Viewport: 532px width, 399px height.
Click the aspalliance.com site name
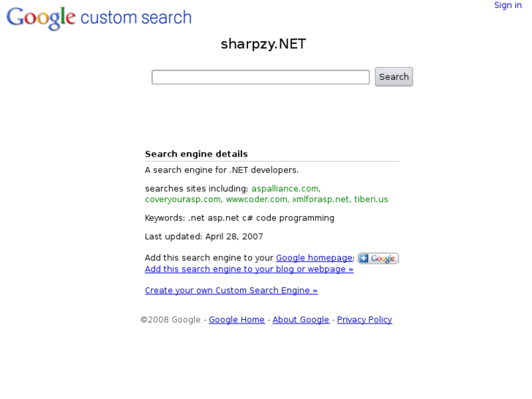point(285,189)
